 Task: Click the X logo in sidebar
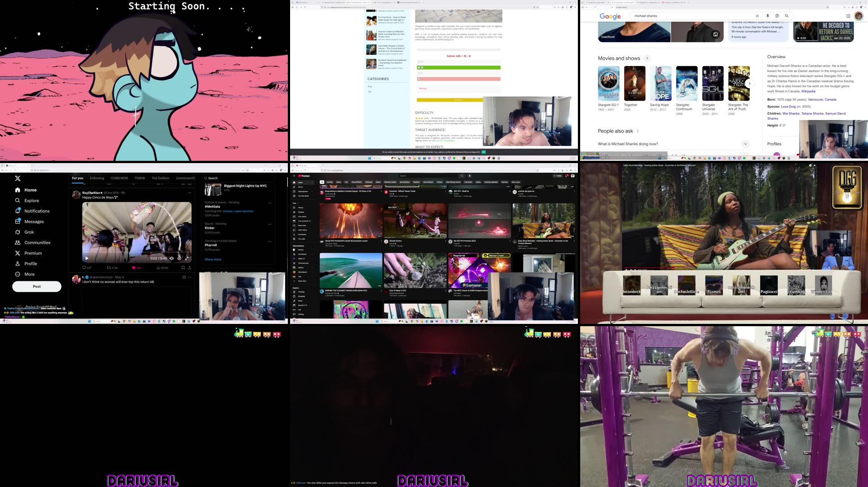pyautogui.click(x=18, y=178)
